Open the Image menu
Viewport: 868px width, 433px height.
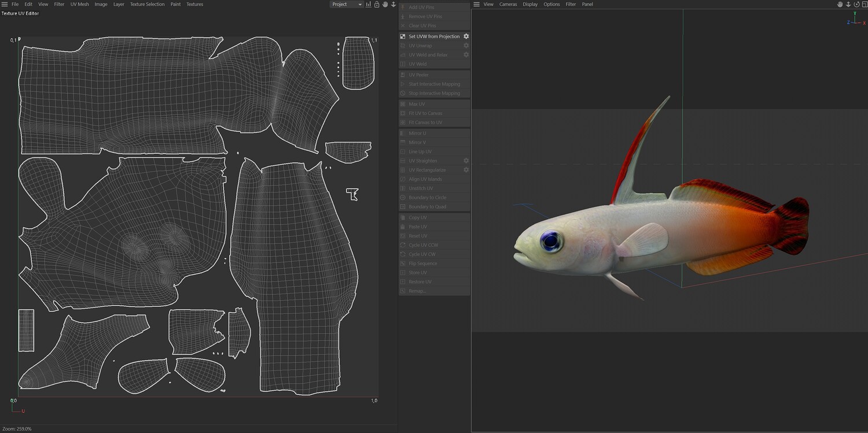tap(101, 4)
